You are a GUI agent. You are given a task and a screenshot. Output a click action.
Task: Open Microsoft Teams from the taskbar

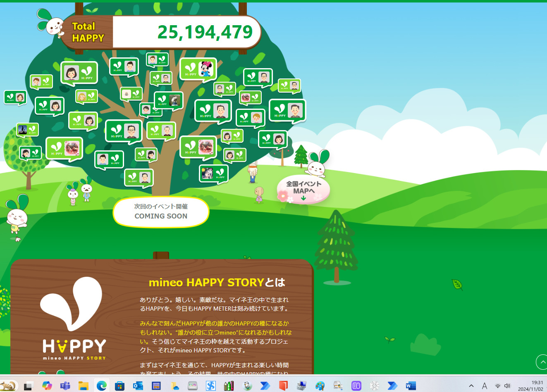[x=65, y=386]
